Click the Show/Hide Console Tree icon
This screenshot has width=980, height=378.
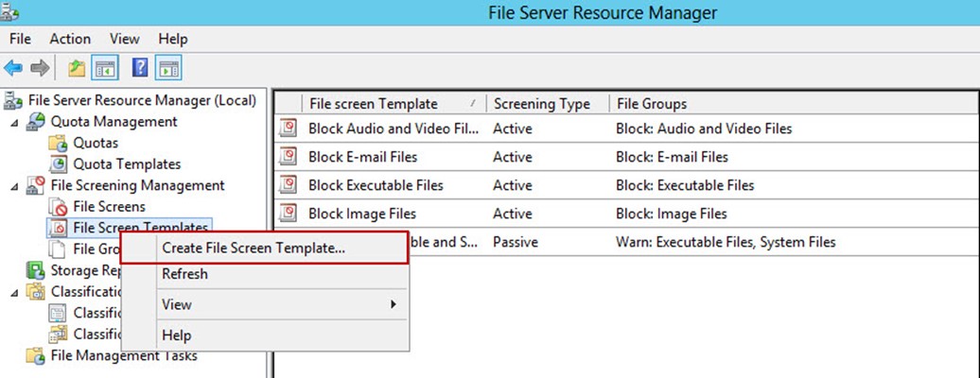click(x=104, y=68)
